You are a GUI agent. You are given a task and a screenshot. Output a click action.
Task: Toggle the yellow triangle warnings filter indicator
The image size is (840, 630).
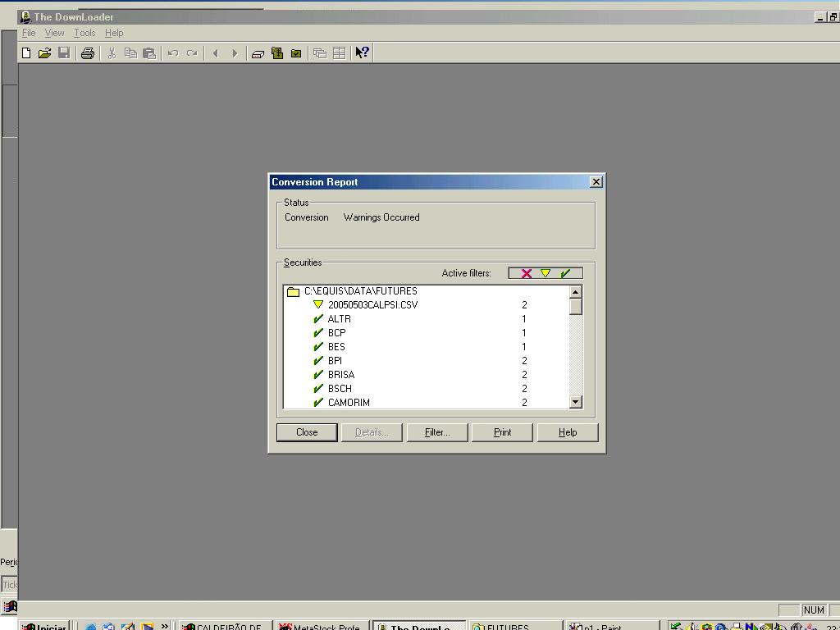coord(546,273)
